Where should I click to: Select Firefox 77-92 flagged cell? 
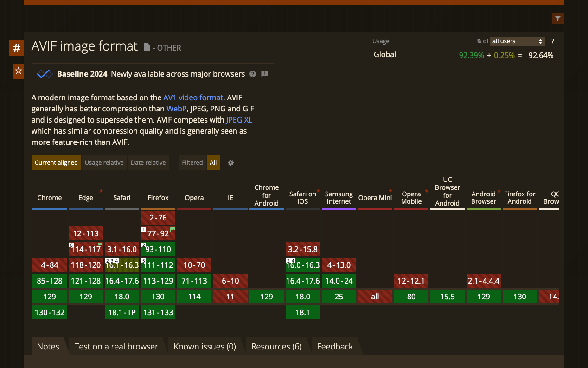(158, 233)
